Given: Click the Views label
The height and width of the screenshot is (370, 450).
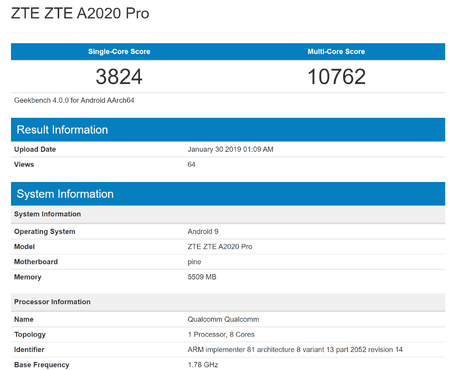Looking at the screenshot, I should point(24,164).
